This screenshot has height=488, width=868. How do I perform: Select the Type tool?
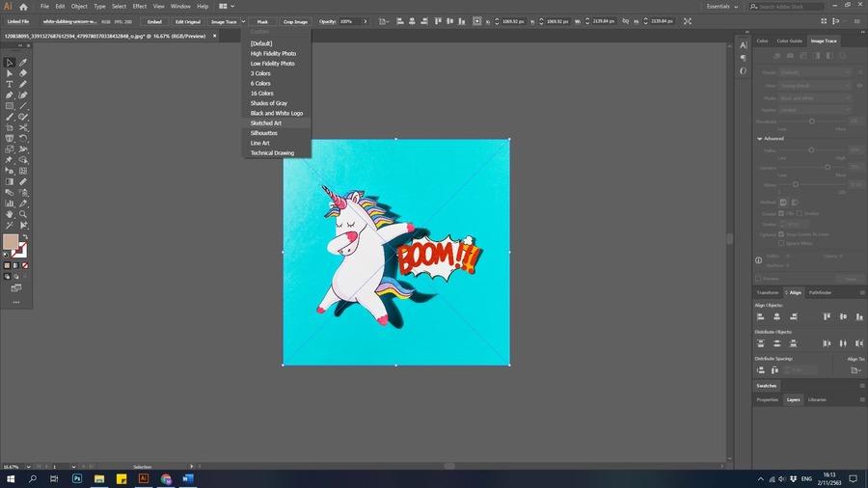click(10, 84)
